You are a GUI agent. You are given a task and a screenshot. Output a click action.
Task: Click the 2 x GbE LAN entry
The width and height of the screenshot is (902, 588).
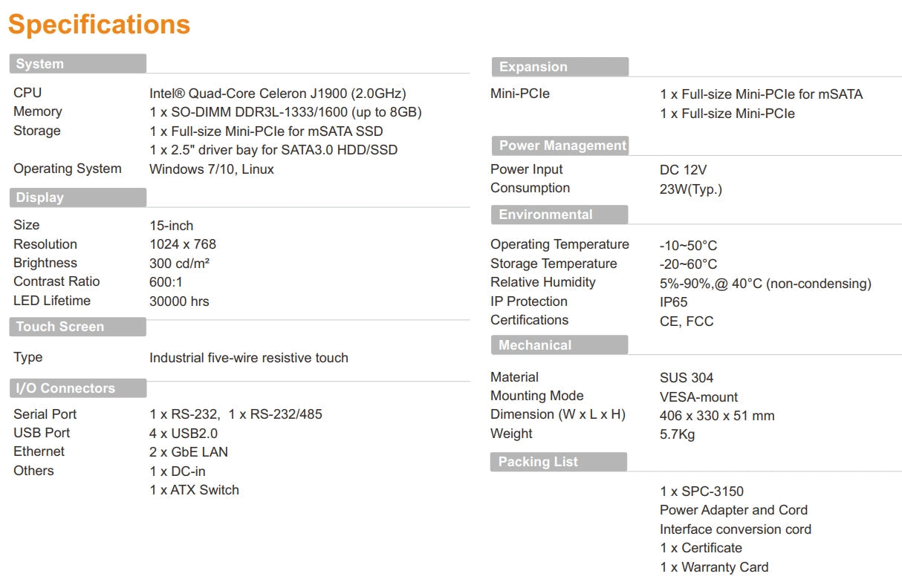pos(189,451)
